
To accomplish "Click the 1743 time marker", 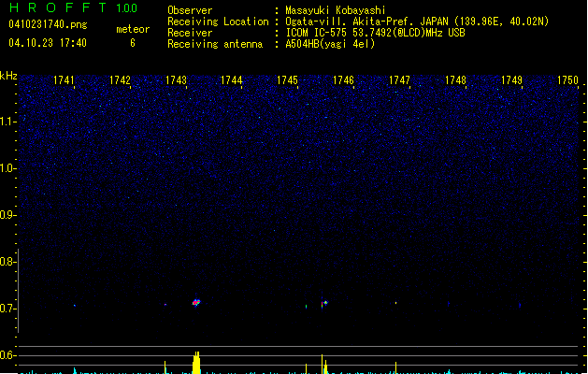I will point(176,80).
